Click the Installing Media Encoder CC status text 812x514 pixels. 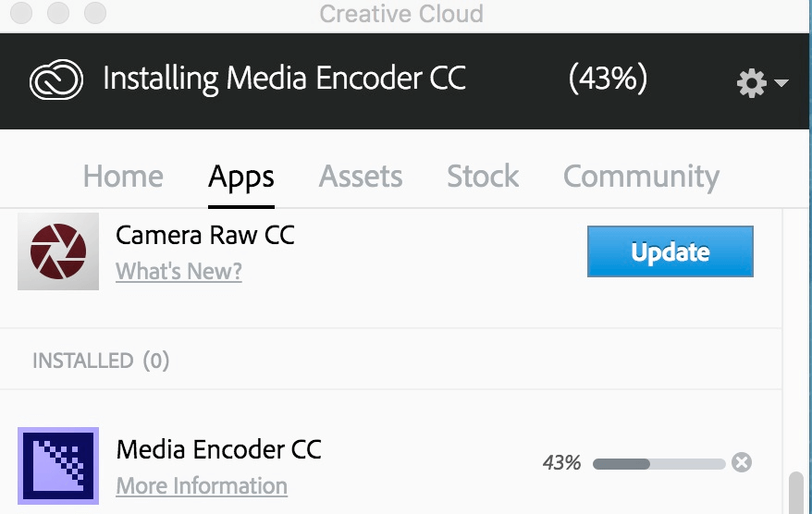284,79
